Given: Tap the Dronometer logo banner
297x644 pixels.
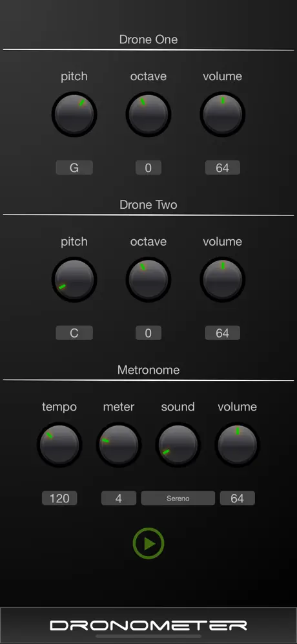Looking at the screenshot, I should tap(148, 625).
